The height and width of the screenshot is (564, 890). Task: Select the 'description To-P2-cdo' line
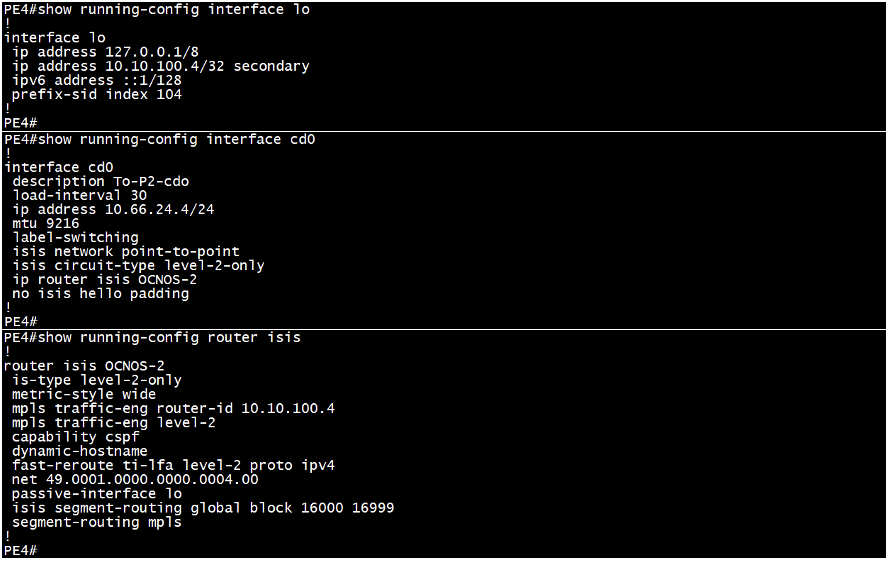tap(100, 182)
